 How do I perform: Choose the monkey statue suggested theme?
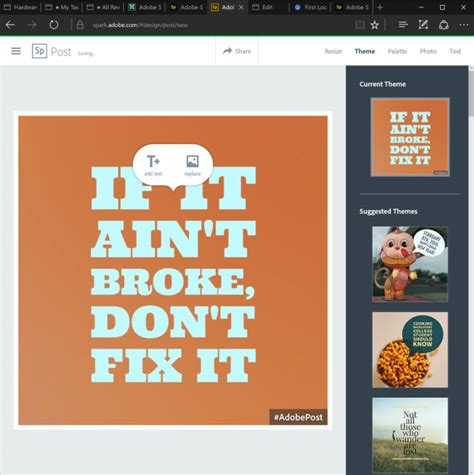(x=410, y=264)
